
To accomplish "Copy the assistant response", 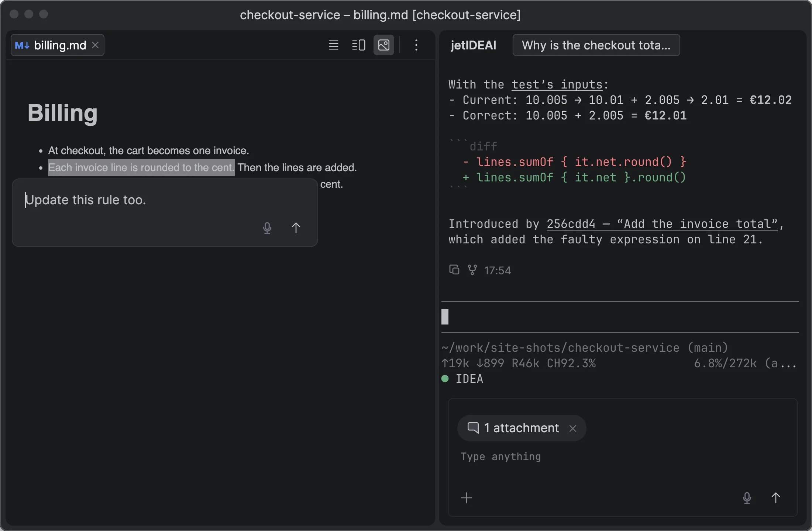I will (x=454, y=270).
